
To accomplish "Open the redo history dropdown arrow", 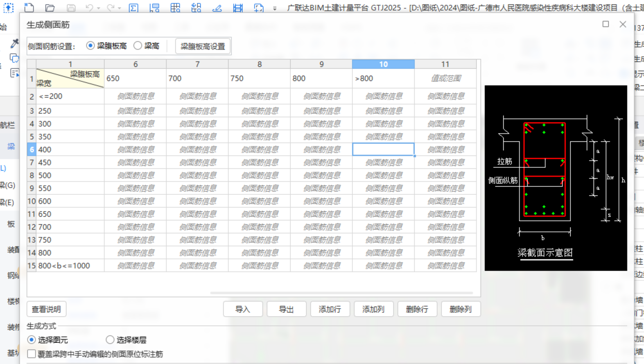I will click(119, 8).
